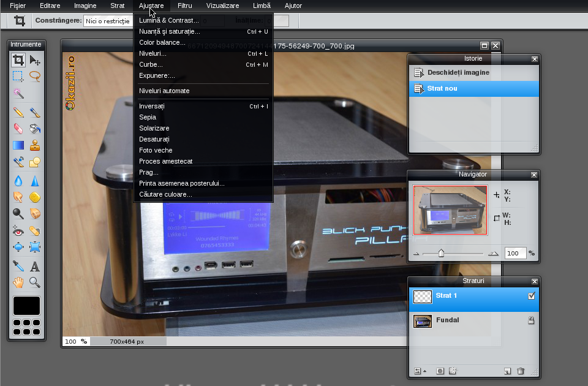This screenshot has width=588, height=386.
Task: Select the yellow Sponge tool
Action: [35, 197]
